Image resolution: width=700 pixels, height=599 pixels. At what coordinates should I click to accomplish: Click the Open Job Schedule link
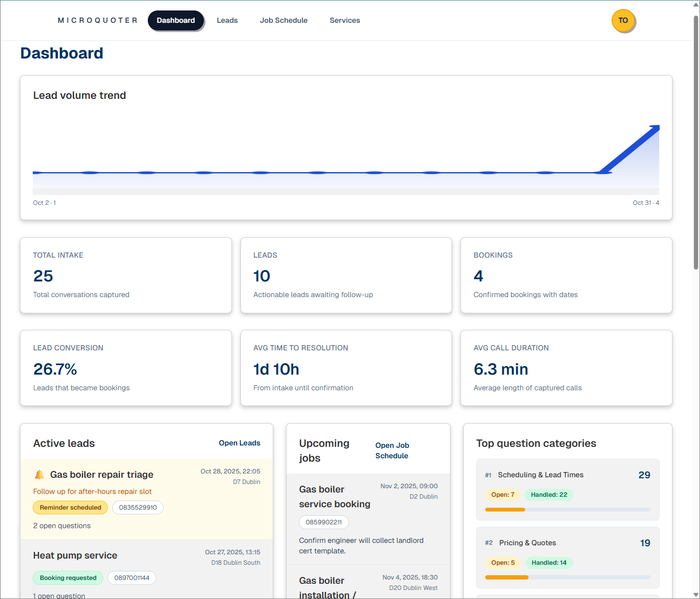tap(392, 451)
